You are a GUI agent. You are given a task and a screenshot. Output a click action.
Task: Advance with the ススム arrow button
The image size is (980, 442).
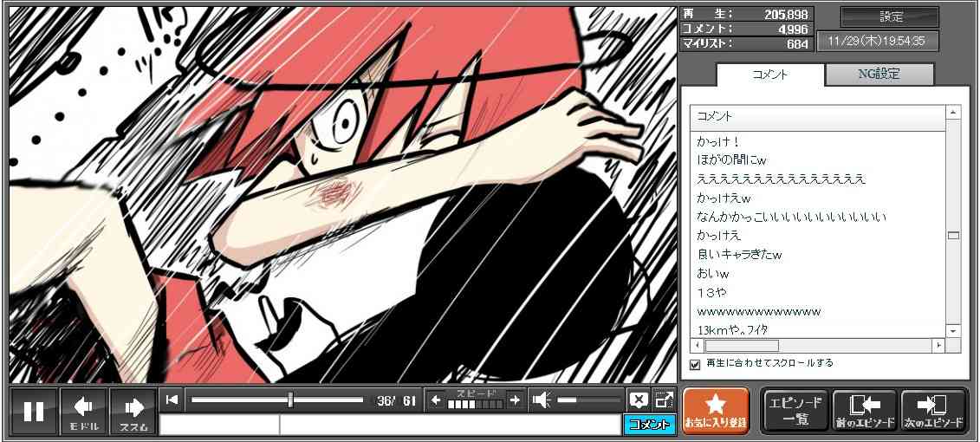point(133,412)
